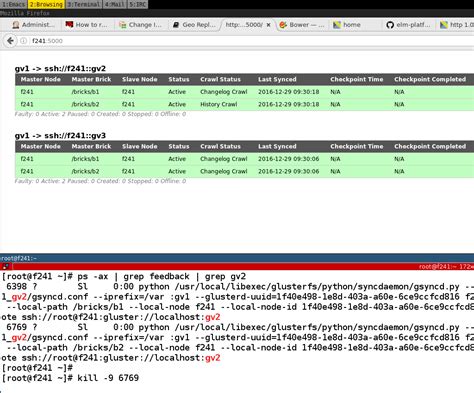Click Master Brick header in gv2 table
This screenshot has height=393, width=474.
click(91, 79)
